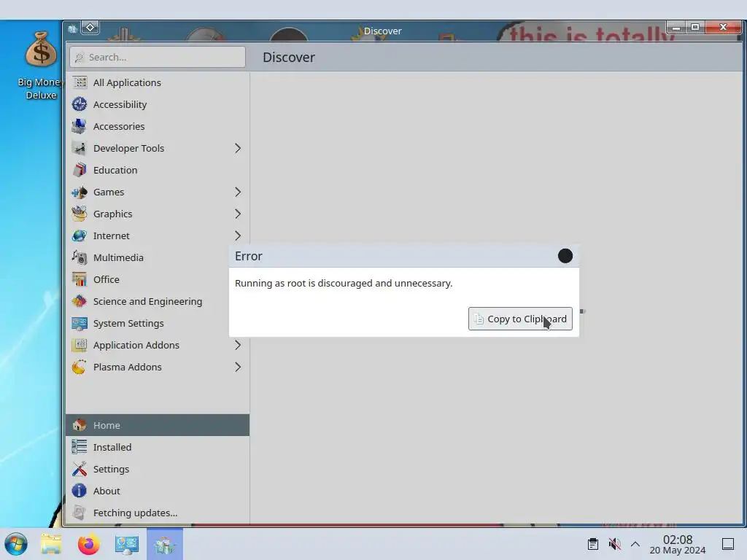
Task: Click the Fetching updates status text
Action: pos(135,513)
